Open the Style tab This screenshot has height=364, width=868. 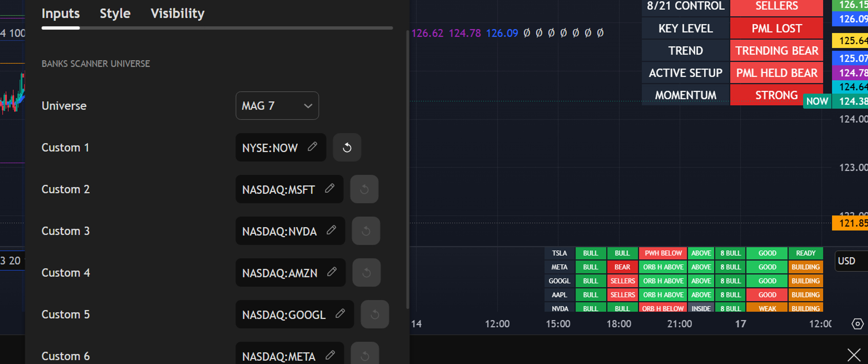[115, 14]
